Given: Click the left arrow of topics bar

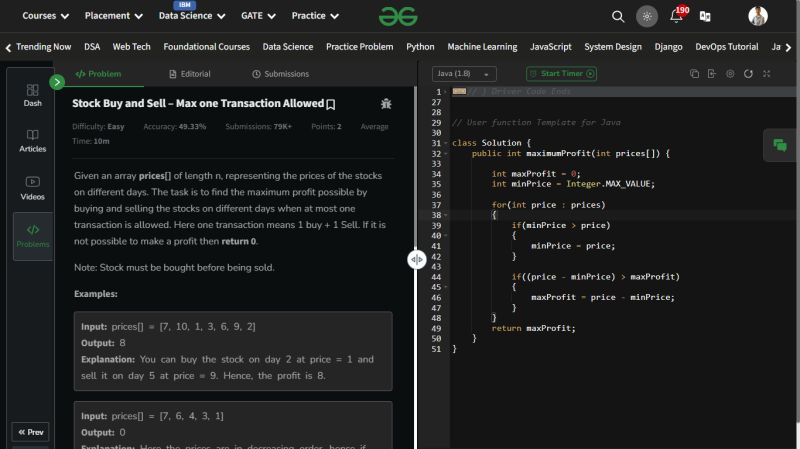Looking at the screenshot, I should 8,47.
